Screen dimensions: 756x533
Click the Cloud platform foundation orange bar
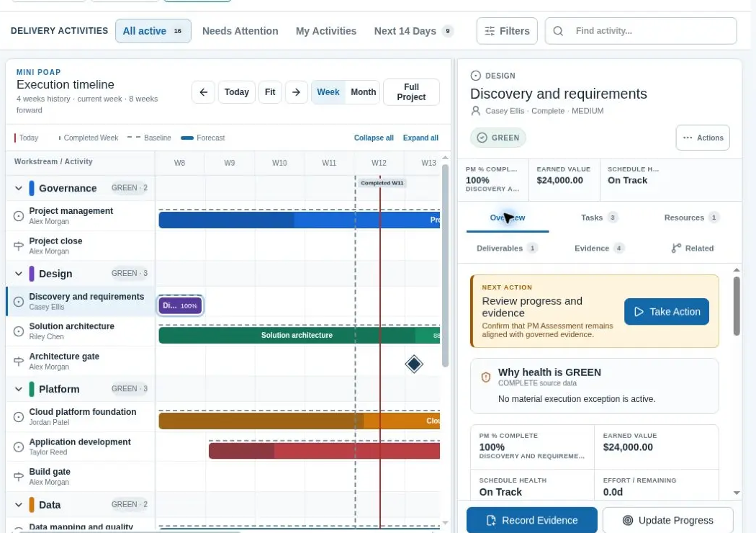pos(300,421)
